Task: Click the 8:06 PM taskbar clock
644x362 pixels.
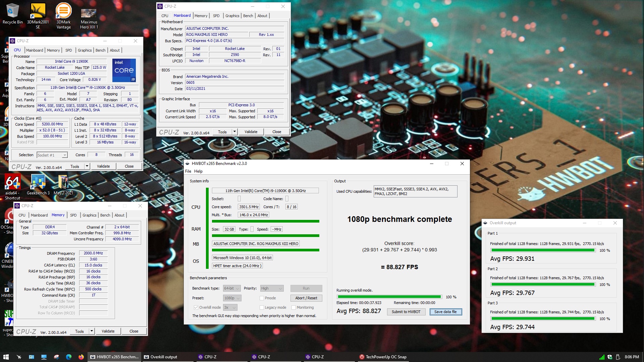Action: (632, 357)
